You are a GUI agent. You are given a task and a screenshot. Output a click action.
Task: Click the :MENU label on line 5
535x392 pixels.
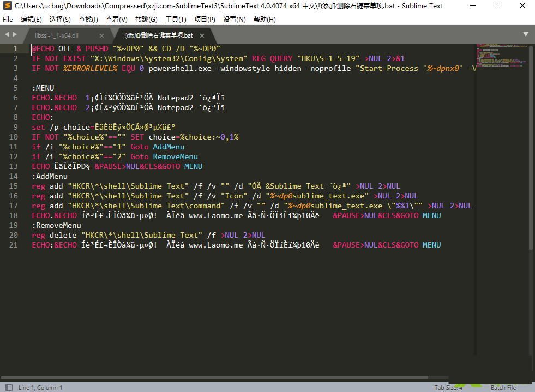tap(43, 88)
